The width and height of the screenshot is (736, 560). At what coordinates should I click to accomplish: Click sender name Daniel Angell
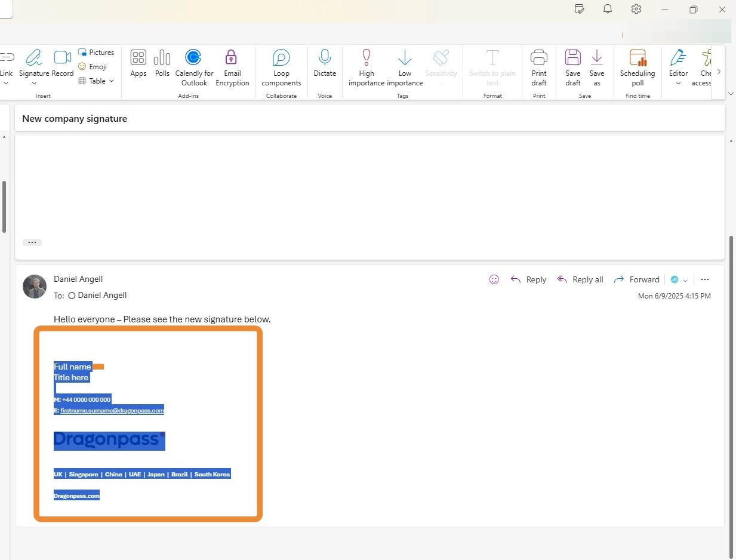[78, 279]
